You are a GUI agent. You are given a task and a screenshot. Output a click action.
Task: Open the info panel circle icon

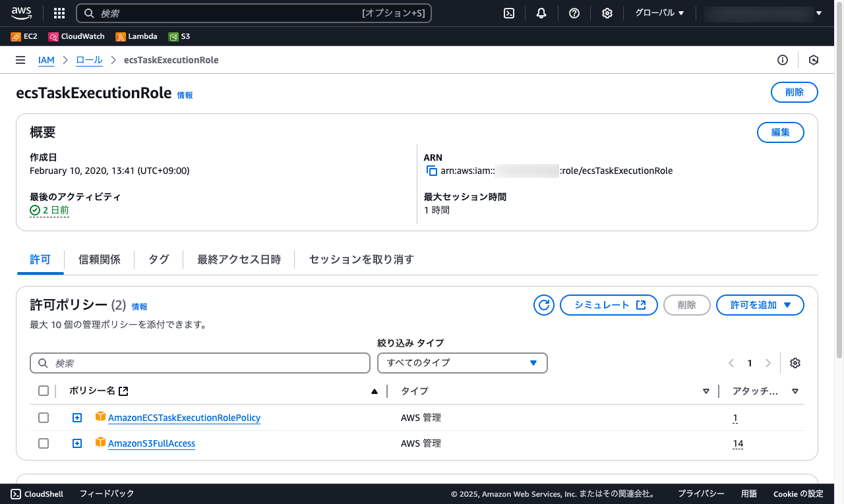tap(783, 60)
